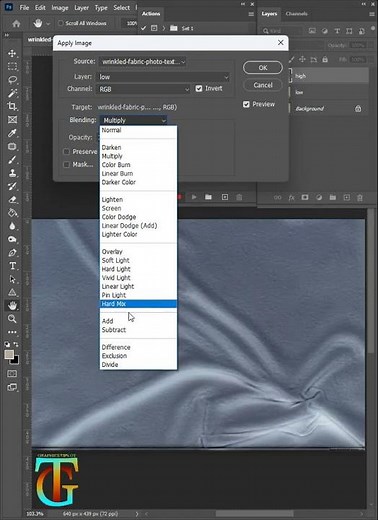Open the Image menu
Viewport: 378px width, 520px height.
click(60, 7)
